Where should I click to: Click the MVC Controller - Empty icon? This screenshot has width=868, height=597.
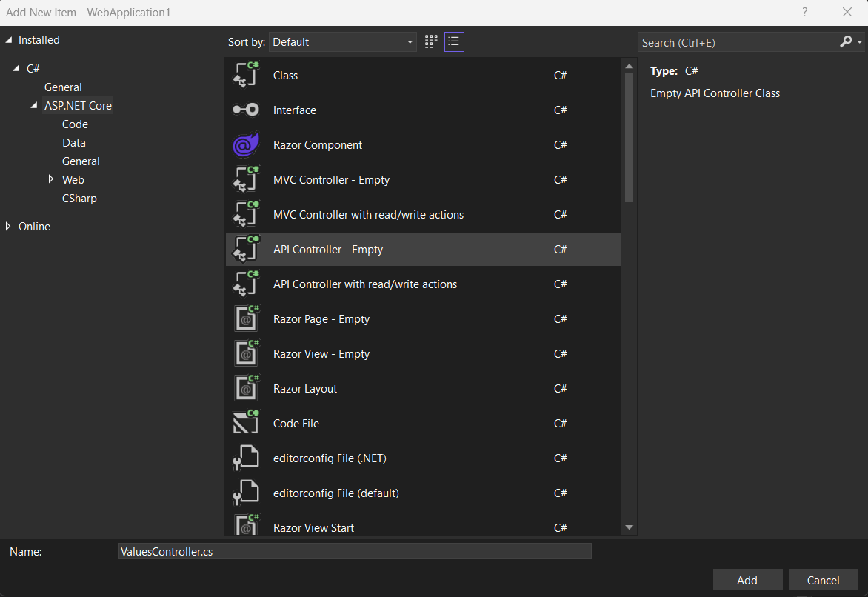pyautogui.click(x=246, y=179)
